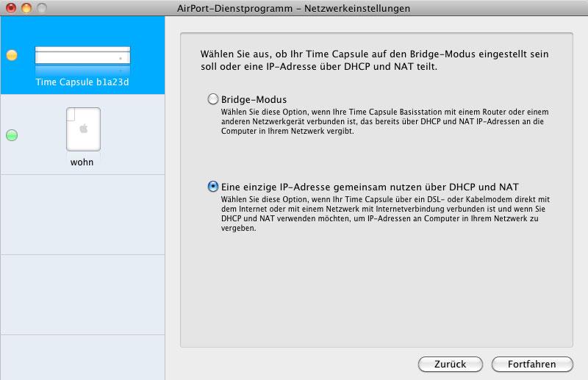Click the wohn device name label
This screenshot has width=588, height=380.
[82, 162]
